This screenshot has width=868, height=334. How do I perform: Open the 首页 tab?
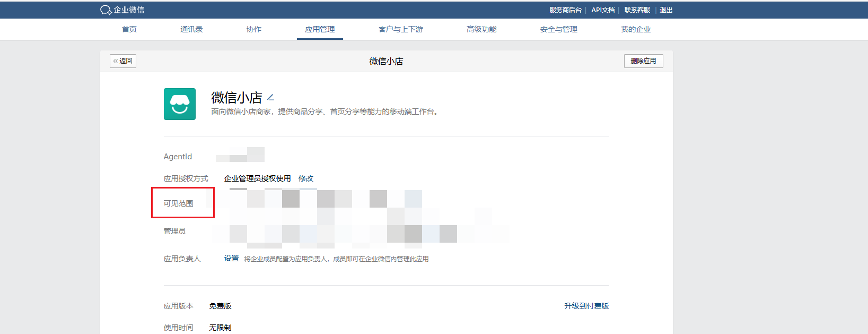coord(129,29)
